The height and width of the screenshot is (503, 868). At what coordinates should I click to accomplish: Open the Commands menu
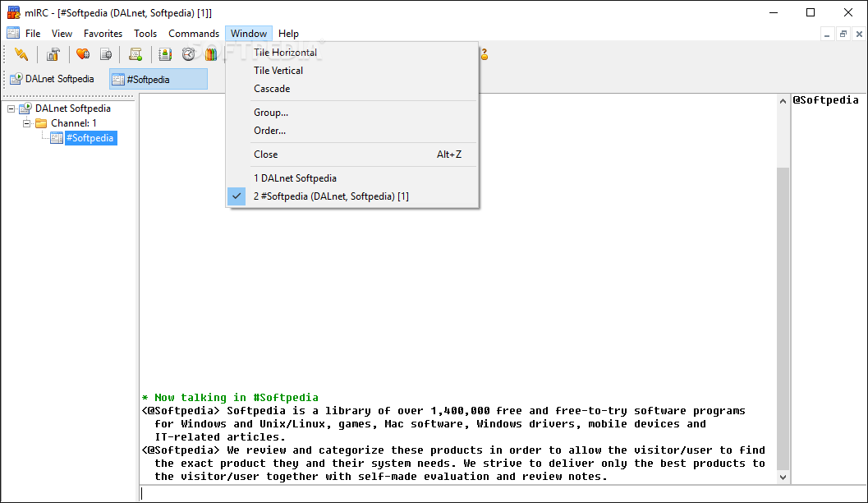coord(194,33)
